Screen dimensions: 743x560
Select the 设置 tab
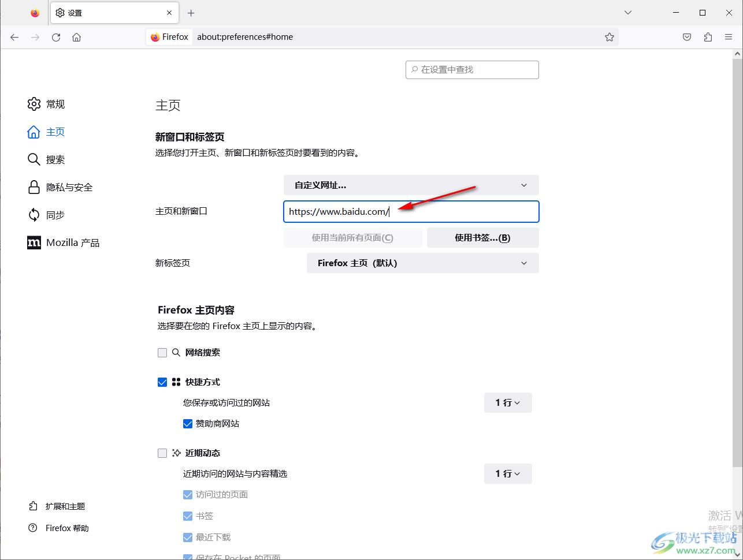click(x=113, y=13)
